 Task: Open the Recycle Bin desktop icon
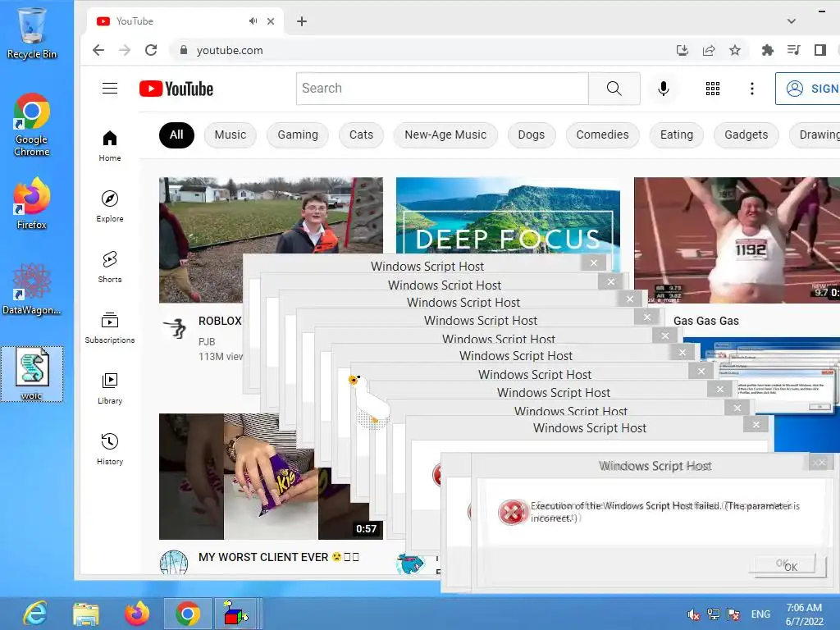pyautogui.click(x=32, y=33)
